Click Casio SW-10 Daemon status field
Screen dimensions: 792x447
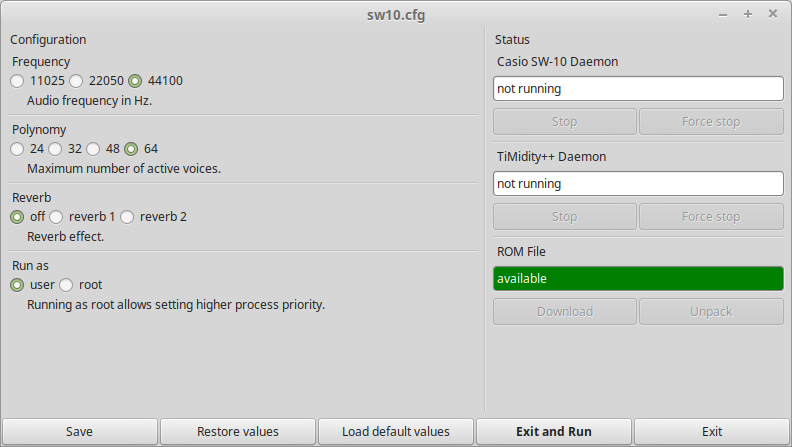click(638, 89)
